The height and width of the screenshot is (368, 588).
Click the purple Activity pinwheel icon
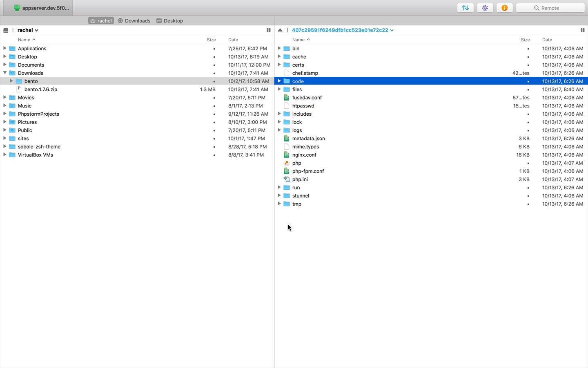(x=485, y=7)
